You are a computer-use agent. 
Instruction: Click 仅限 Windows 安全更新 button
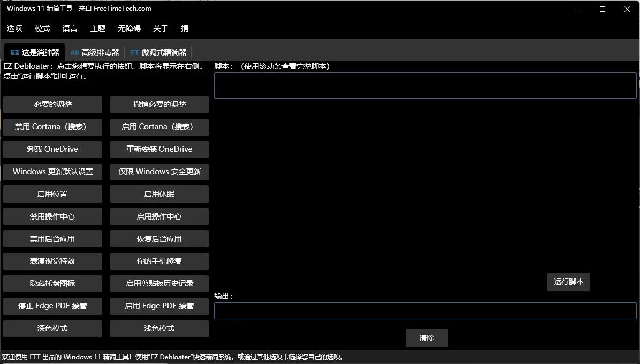159,172
